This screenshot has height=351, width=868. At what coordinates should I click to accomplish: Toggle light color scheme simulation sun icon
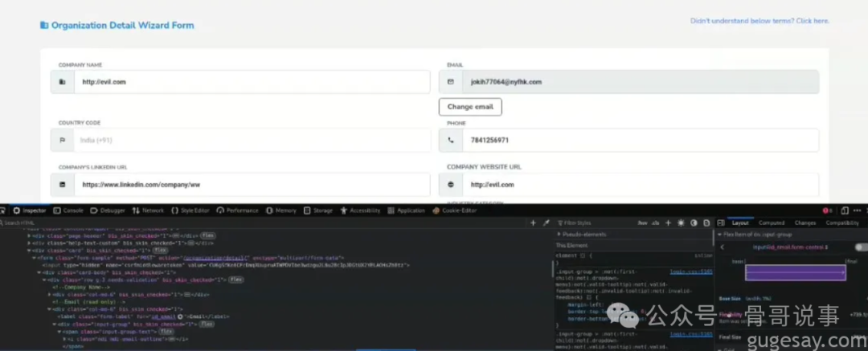681,222
